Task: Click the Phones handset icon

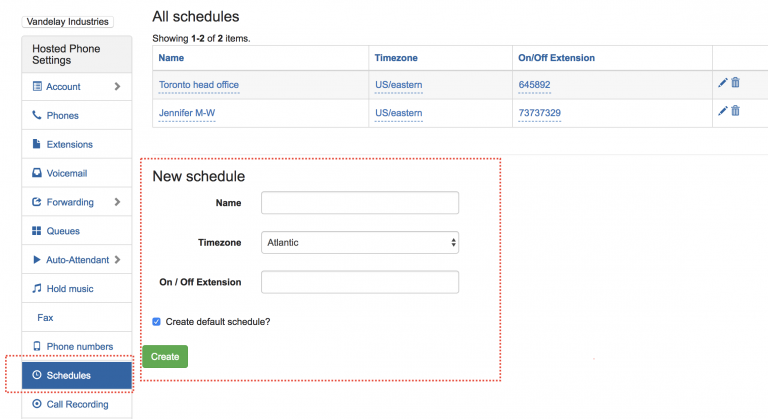Action: click(x=37, y=115)
